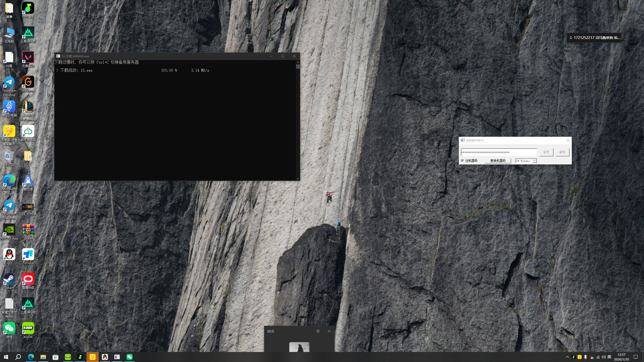
Task: Open the 1721252217 notification banner
Action: (x=595, y=38)
